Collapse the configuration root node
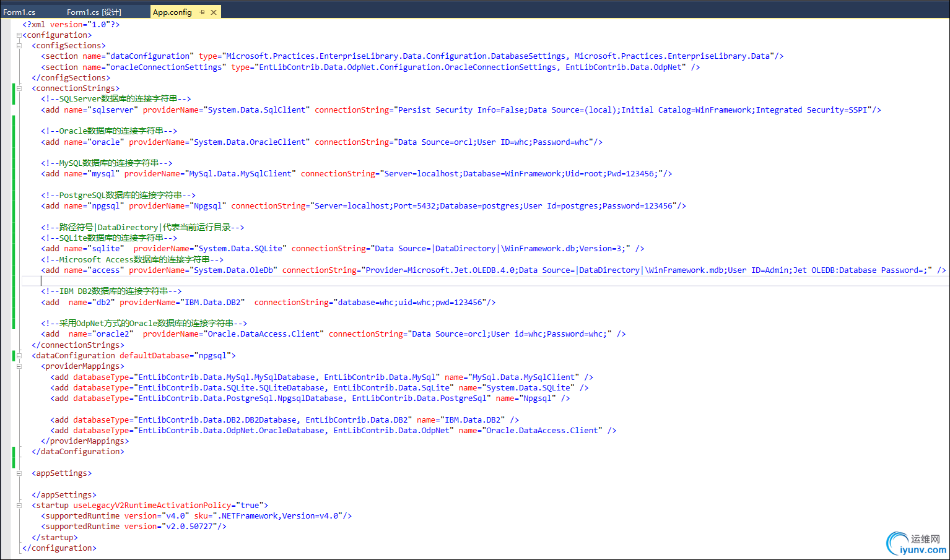The width and height of the screenshot is (950, 560). 19,35
